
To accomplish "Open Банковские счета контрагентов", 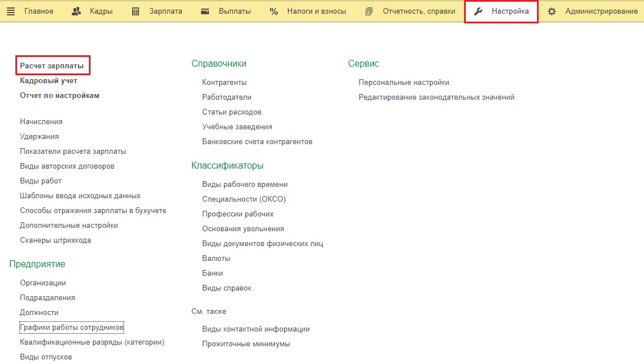I will [x=257, y=141].
